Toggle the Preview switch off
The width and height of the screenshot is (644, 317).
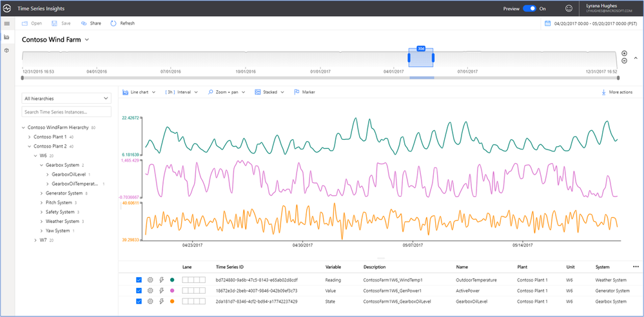point(529,8)
